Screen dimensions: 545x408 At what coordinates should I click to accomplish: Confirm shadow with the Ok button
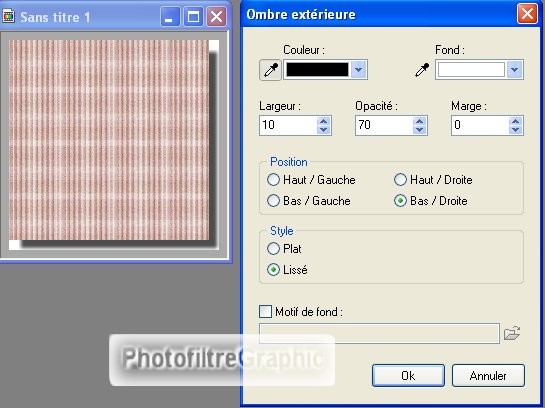[x=408, y=375]
